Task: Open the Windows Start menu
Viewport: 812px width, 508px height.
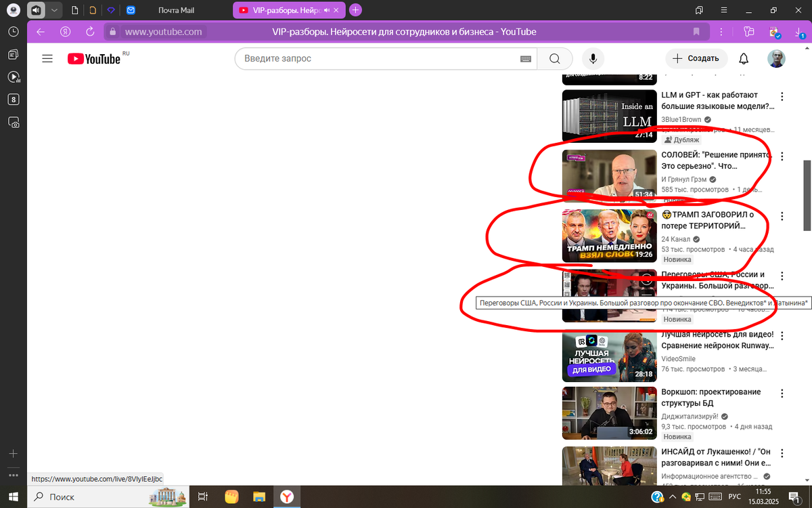Action: point(14,497)
